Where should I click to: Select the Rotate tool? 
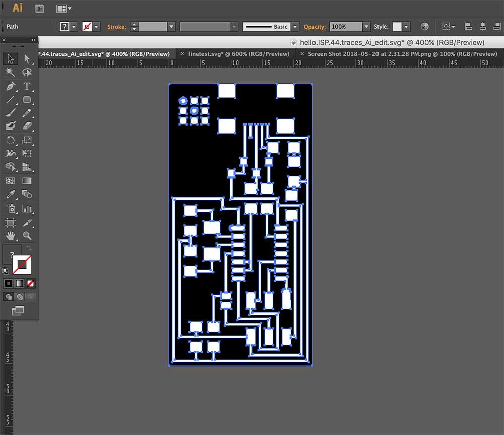pyautogui.click(x=10, y=140)
